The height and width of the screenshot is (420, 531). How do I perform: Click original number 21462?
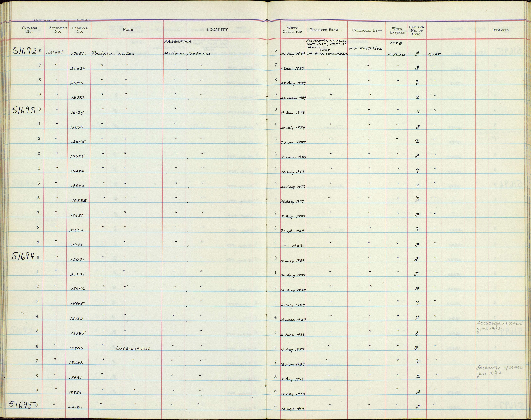pyautogui.click(x=76, y=230)
